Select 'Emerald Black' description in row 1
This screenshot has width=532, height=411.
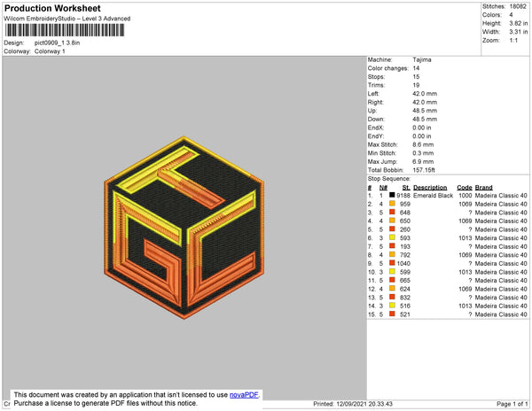coord(433,196)
